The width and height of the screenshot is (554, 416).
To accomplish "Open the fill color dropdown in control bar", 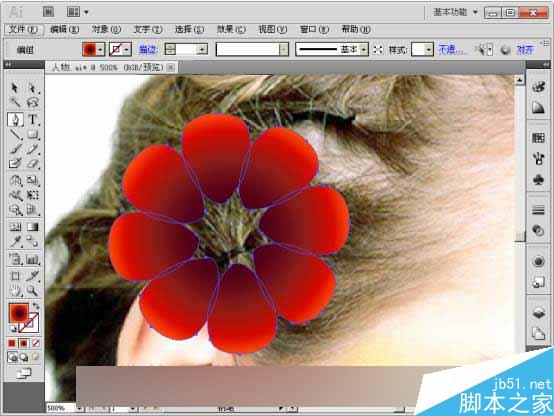I will (100, 49).
